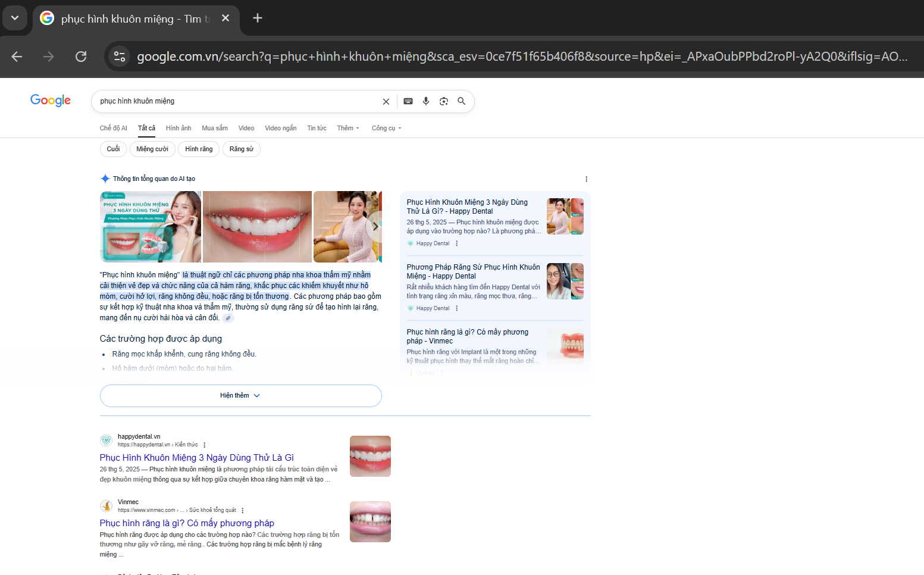Filter by Cuối chip

click(113, 149)
